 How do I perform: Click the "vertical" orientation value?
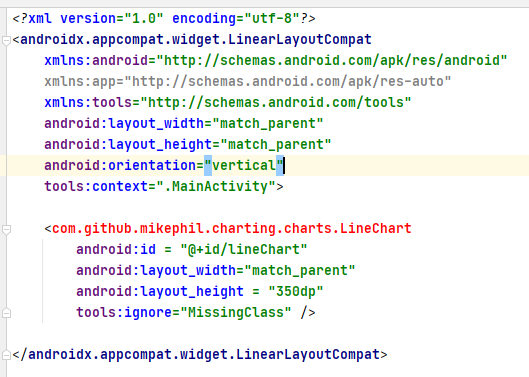(244, 166)
